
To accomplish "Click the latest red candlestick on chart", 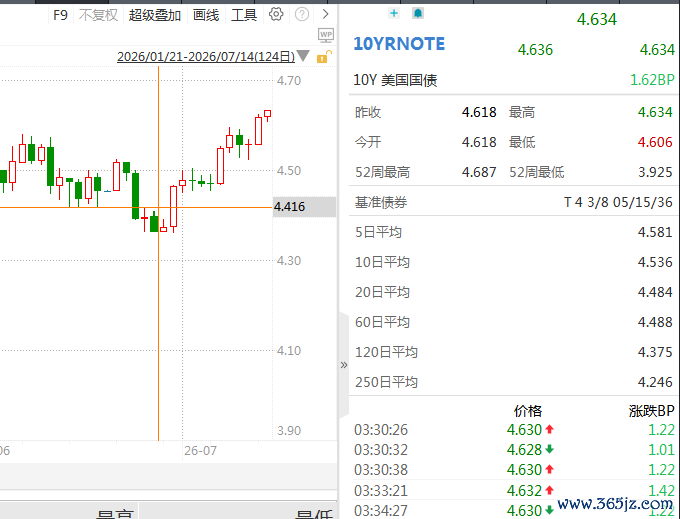I will tap(268, 114).
